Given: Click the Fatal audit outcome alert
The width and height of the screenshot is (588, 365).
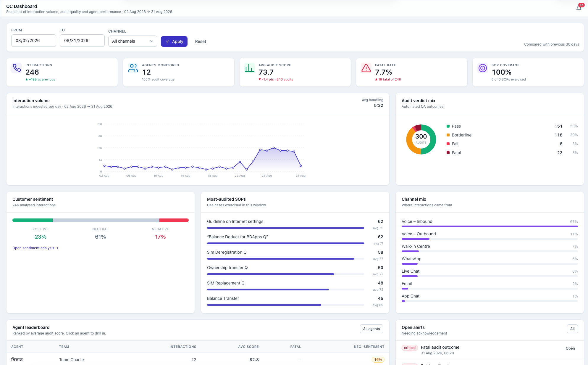Looking at the screenshot, I should (x=440, y=347).
